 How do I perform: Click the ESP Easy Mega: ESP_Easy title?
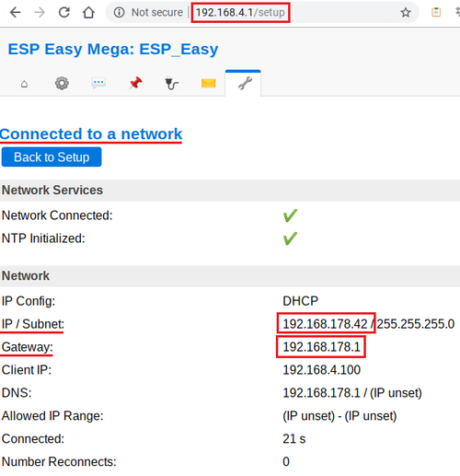(113, 49)
